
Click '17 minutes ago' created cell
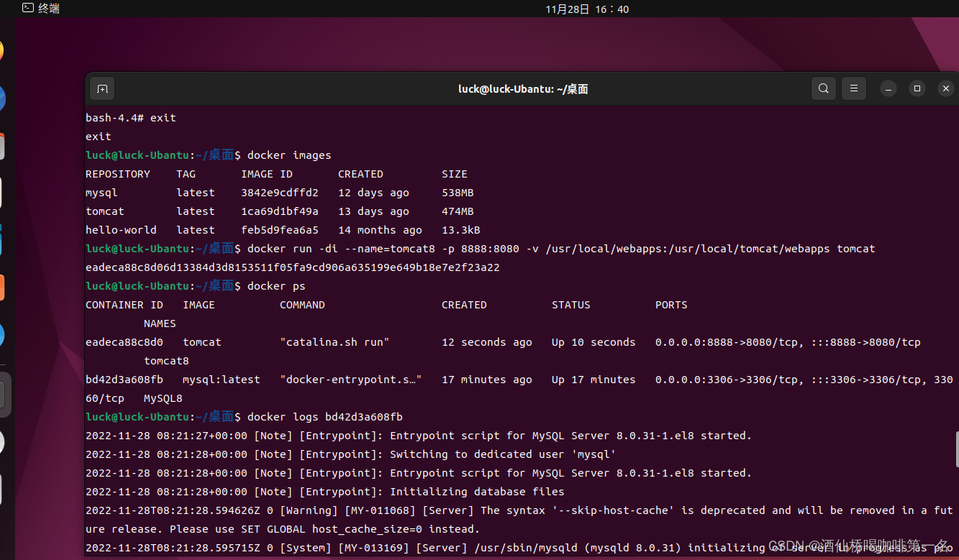(487, 380)
